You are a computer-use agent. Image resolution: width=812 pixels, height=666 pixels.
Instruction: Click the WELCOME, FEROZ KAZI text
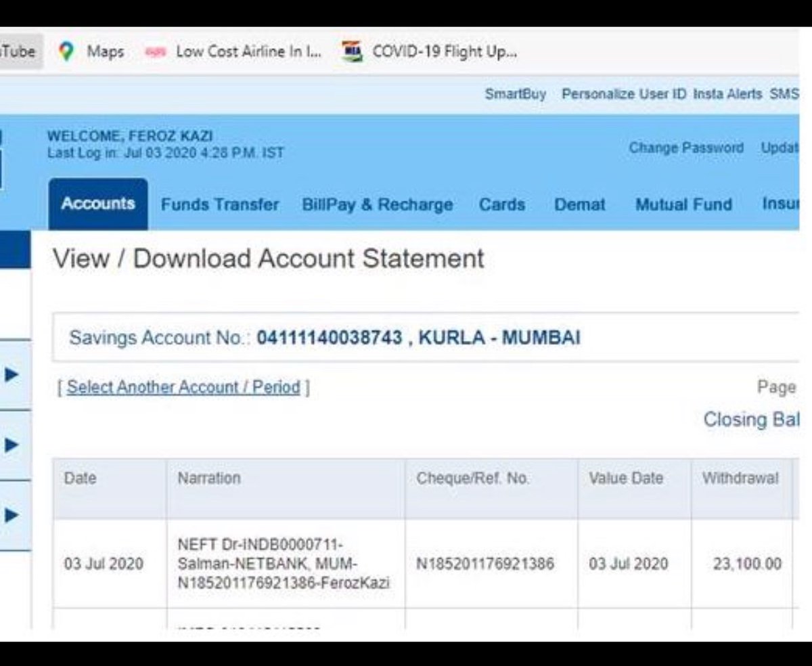click(130, 136)
